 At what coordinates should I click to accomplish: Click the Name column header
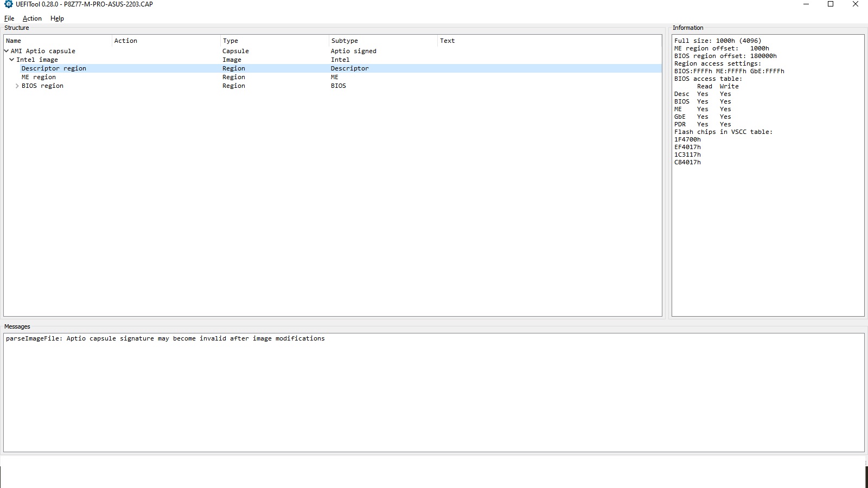(x=58, y=41)
